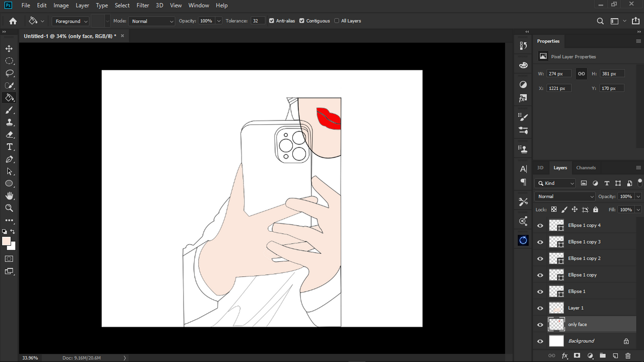Select the Brush tool

pos(9,110)
